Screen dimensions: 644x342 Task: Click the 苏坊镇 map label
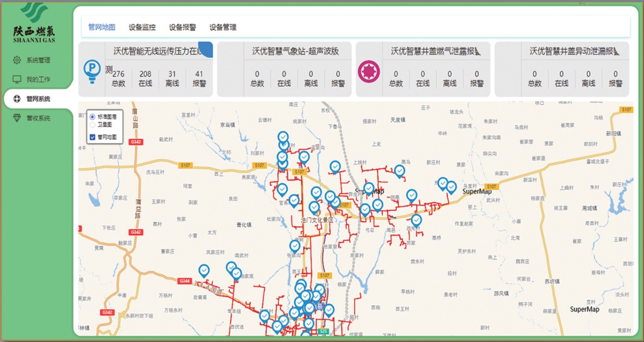click(552, 281)
